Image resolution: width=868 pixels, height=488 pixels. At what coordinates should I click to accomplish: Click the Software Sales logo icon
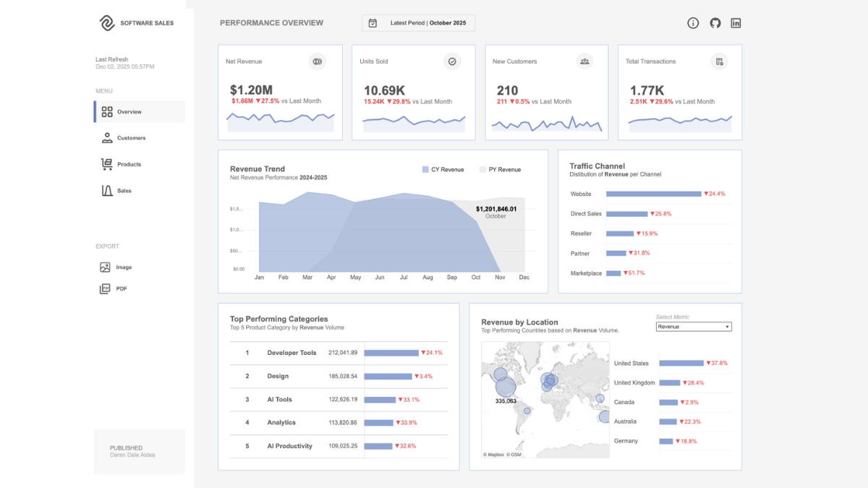click(107, 23)
